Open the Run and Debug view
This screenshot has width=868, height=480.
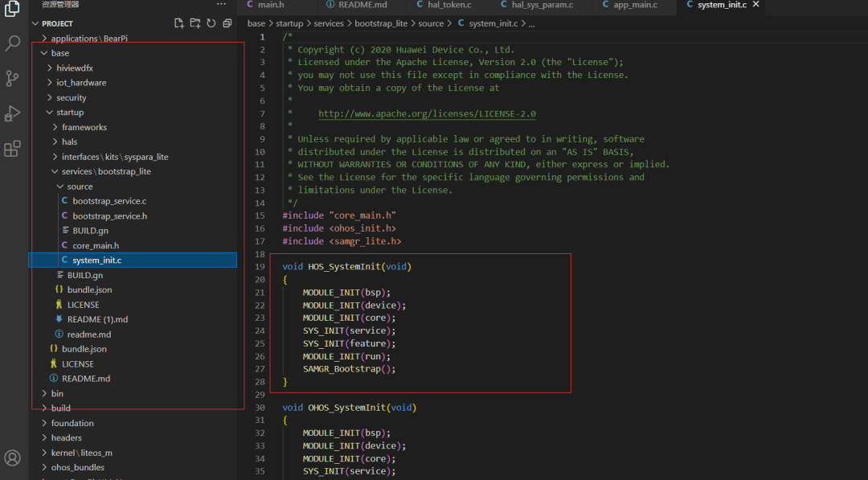pos(12,113)
